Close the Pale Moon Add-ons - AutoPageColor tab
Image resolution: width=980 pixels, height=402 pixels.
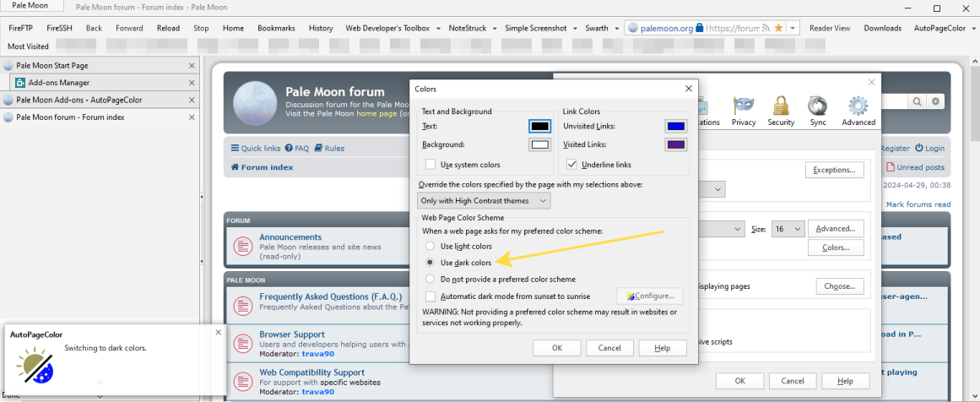[x=192, y=100]
